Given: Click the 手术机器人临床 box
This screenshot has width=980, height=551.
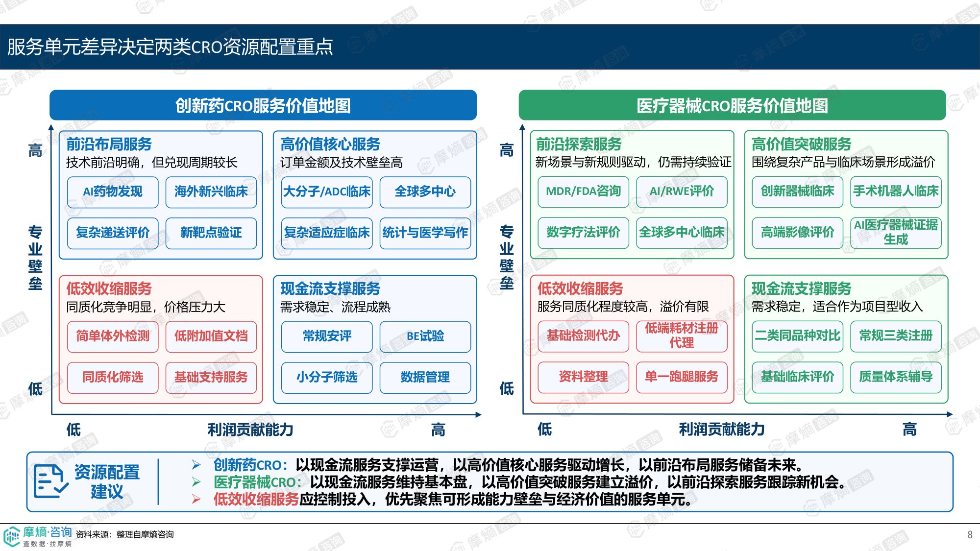Looking at the screenshot, I should (896, 191).
